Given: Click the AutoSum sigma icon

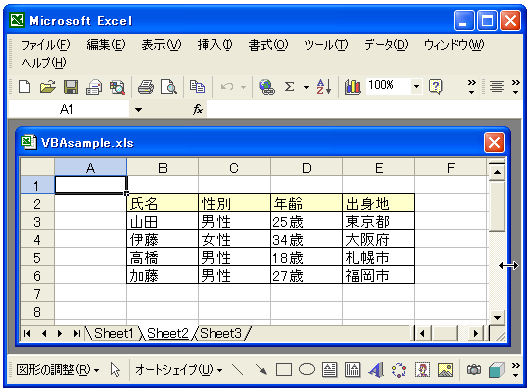Looking at the screenshot, I should point(290,87).
